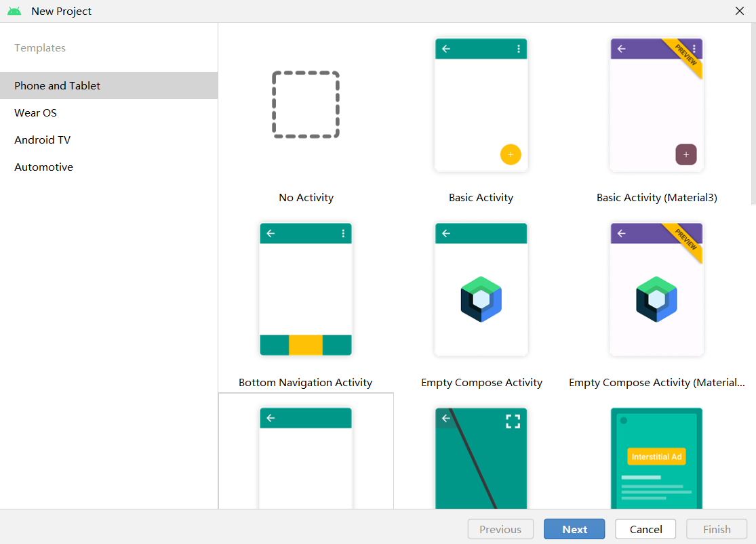756x544 pixels.
Task: Pick the Empty Compose Activity (Material...) thumbnail
Action: point(656,289)
